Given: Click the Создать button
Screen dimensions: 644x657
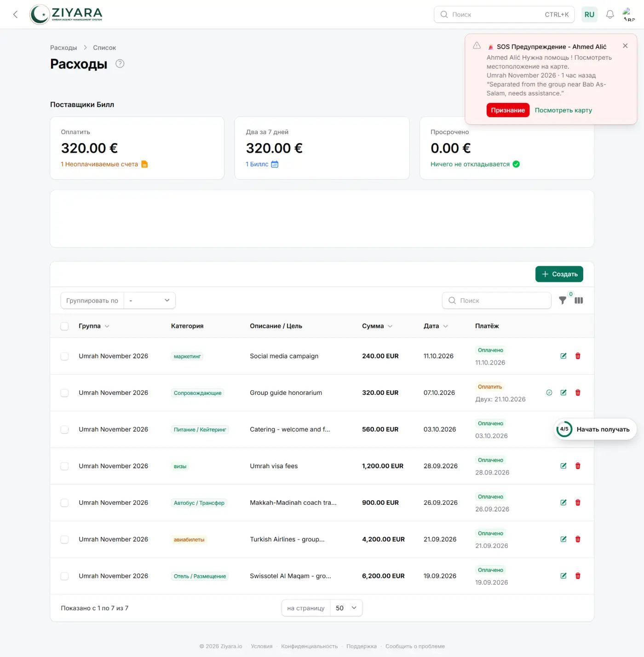Looking at the screenshot, I should pyautogui.click(x=559, y=274).
